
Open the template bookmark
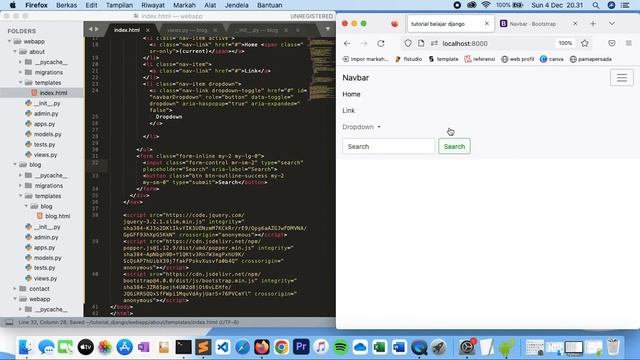click(444, 59)
